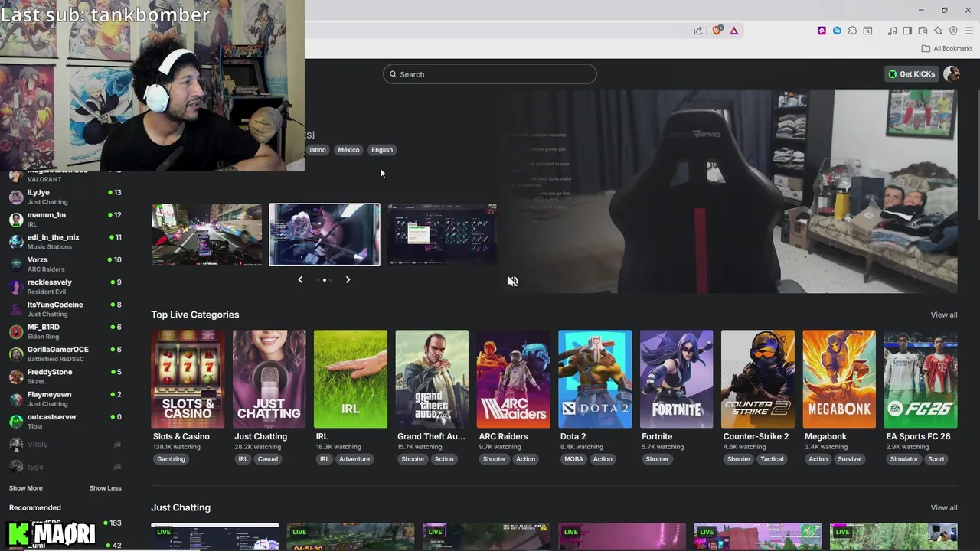The image size is (980, 551).
Task: Open mamun_1m channel avatar in sidebar
Action: [16, 220]
